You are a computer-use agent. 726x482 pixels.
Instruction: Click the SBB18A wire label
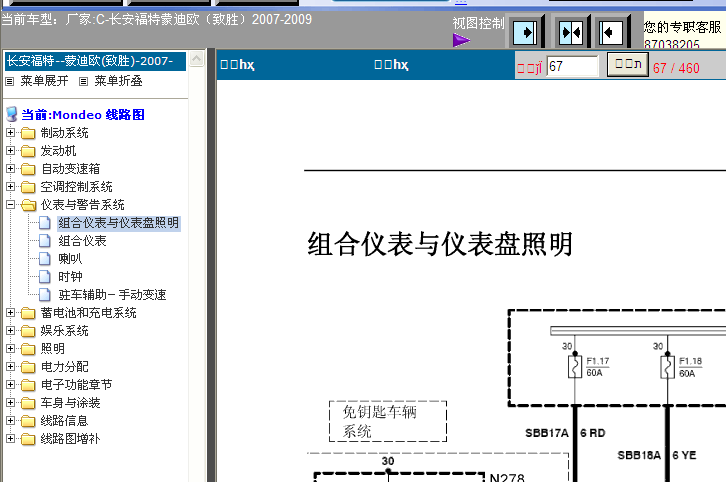(x=639, y=456)
